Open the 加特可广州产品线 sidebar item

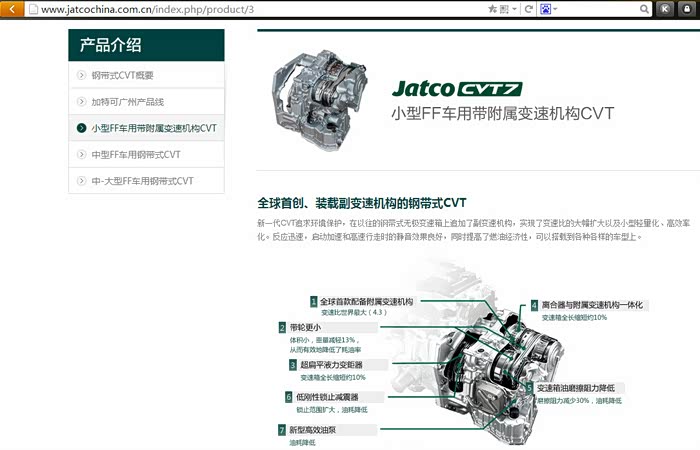pyautogui.click(x=146, y=102)
